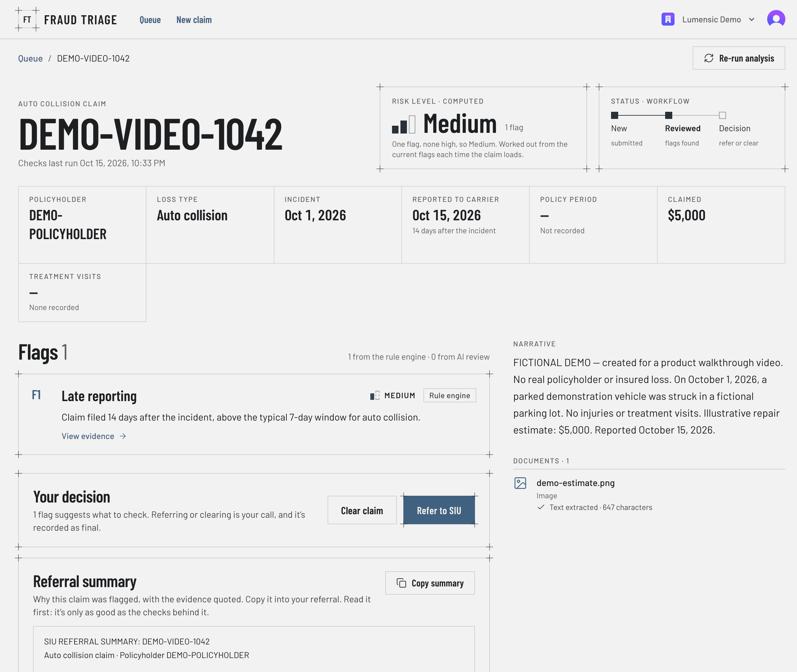Click the refresh icon in Re-run analysis

(709, 58)
